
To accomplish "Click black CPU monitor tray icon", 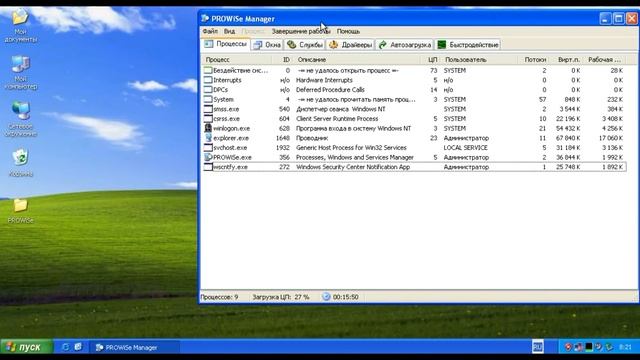I will coord(589,347).
